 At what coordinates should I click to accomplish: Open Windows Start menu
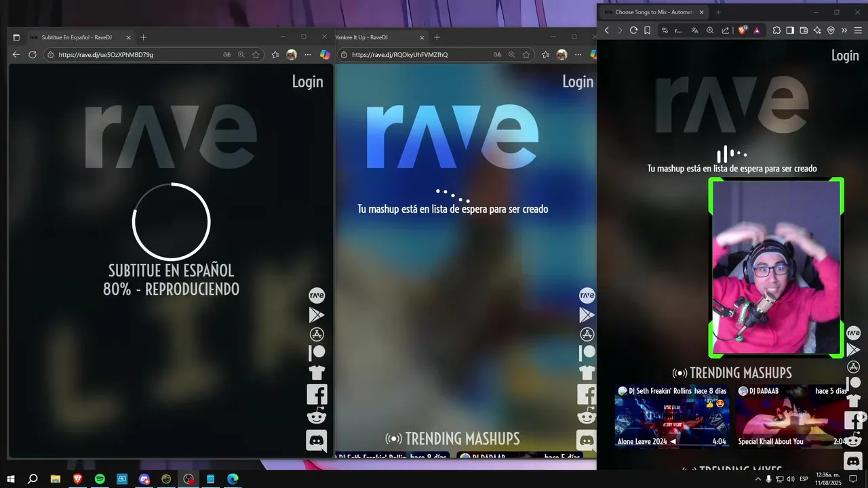click(11, 479)
